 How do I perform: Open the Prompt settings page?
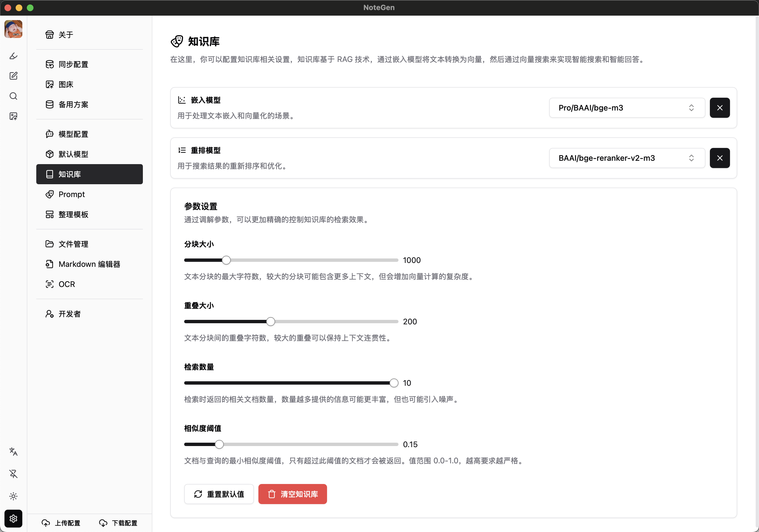89,195
